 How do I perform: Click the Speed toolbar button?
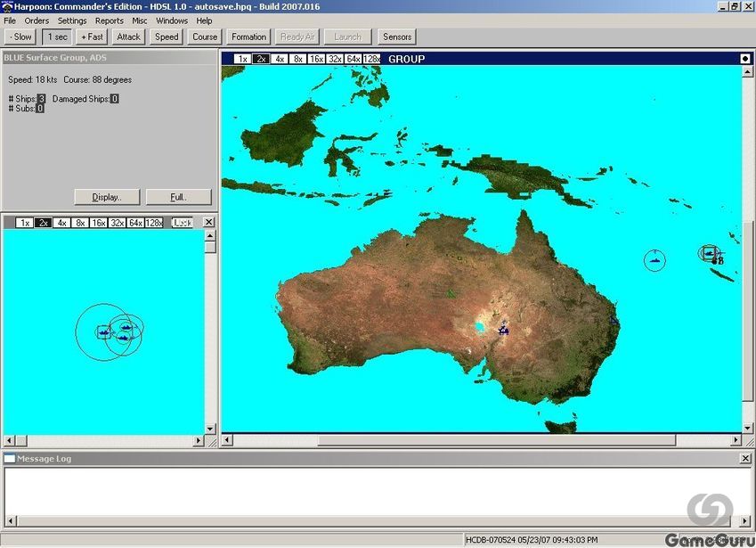(x=167, y=37)
